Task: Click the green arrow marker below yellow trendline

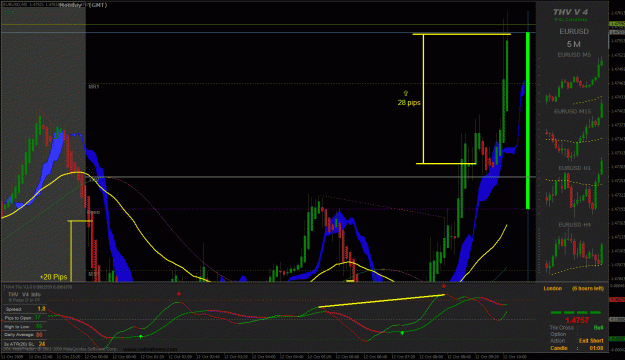Action: [402, 332]
